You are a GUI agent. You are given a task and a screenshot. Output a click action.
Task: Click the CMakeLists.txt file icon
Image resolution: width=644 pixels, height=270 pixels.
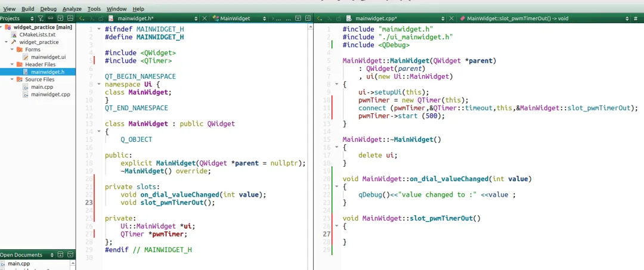[x=14, y=35]
